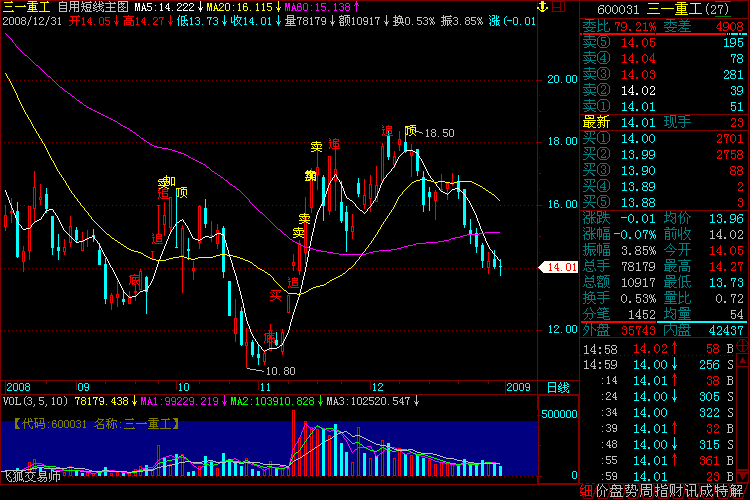Click the red 买 buy signal marker
The height and width of the screenshot is (500, 750).
(276, 296)
